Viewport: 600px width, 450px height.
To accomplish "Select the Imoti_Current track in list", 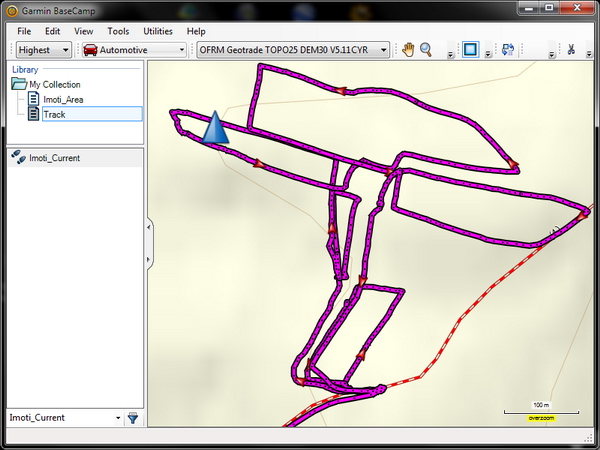I will 54,158.
